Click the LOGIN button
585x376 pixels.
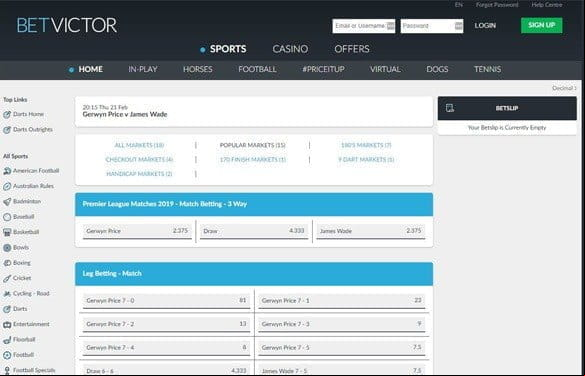(485, 25)
